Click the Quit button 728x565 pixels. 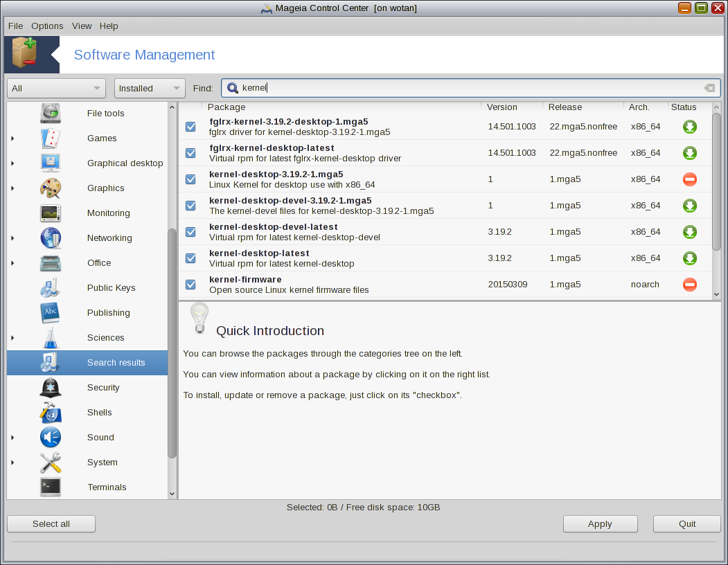click(x=686, y=523)
